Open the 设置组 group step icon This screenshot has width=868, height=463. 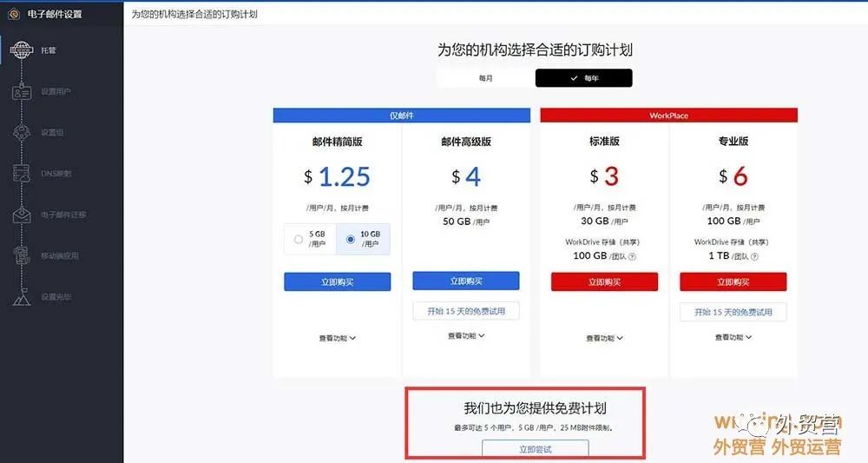(22, 132)
